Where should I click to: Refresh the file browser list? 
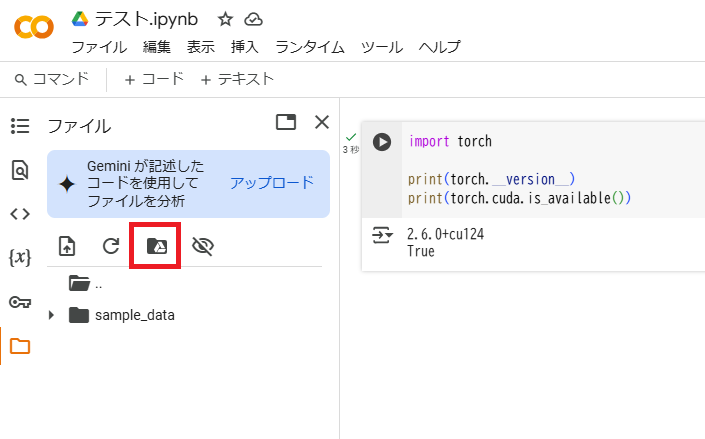click(x=111, y=246)
